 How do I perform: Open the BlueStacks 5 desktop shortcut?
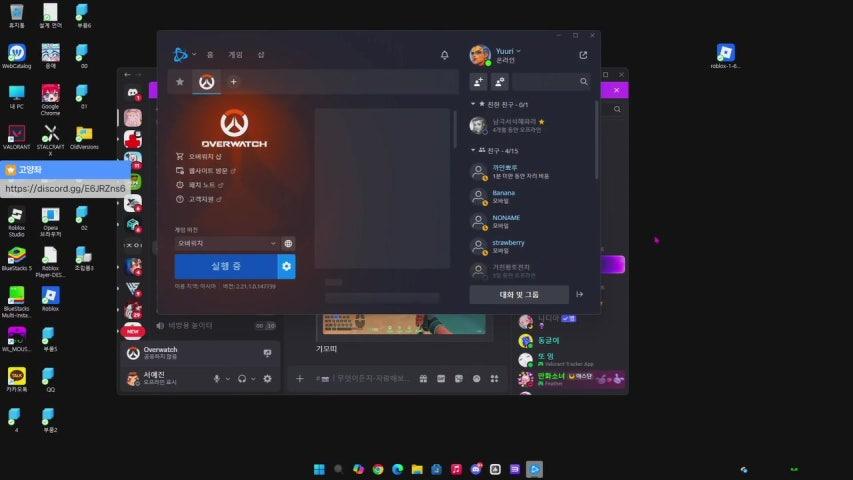(16, 259)
